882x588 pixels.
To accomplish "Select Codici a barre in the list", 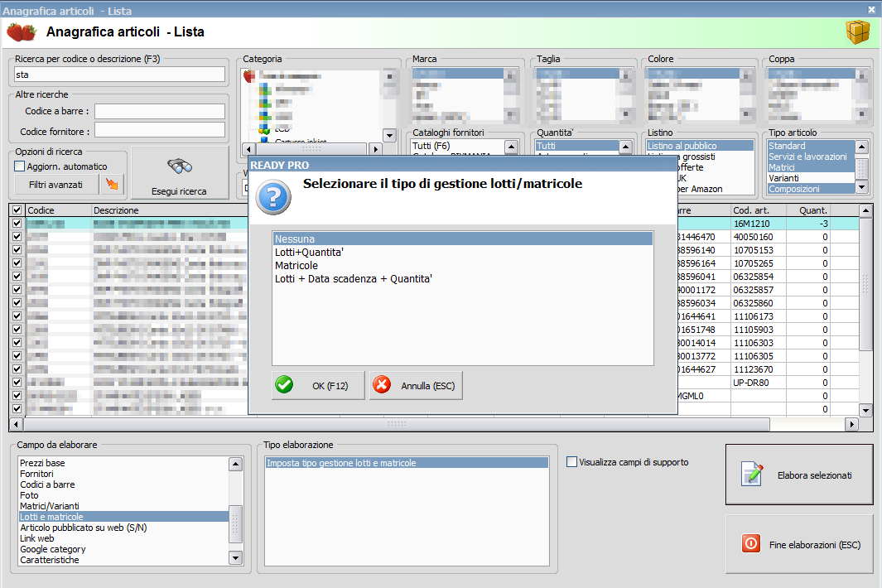I will [123, 484].
